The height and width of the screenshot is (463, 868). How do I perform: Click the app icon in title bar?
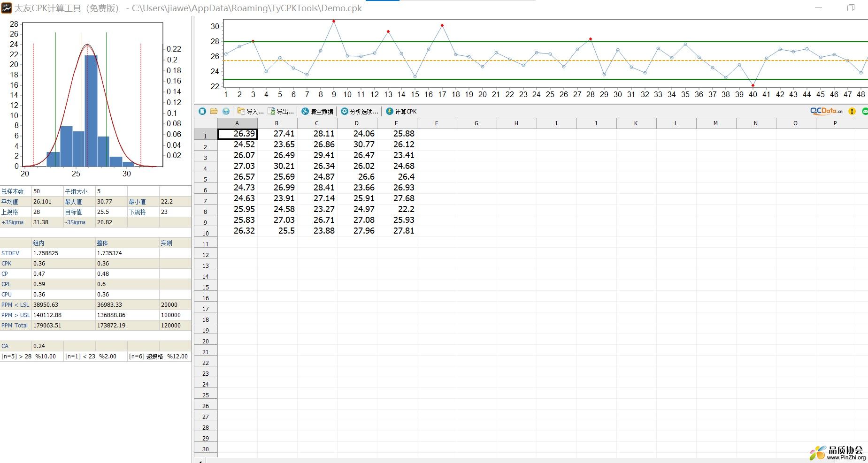[x=6, y=8]
